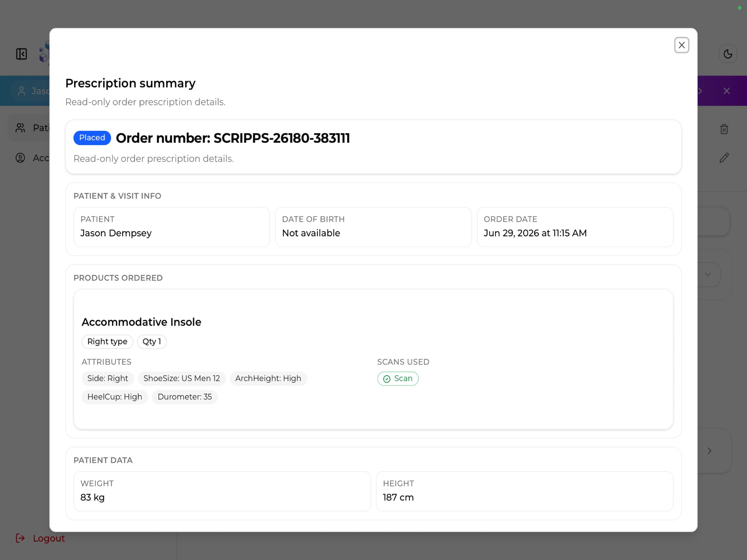Click the Accommodative Insole product title
This screenshot has width=747, height=560.
pos(141,322)
